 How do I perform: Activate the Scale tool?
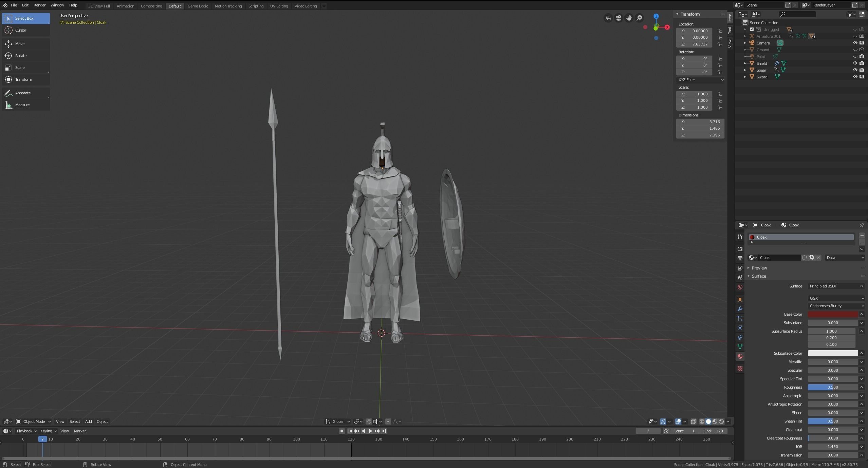[26, 68]
